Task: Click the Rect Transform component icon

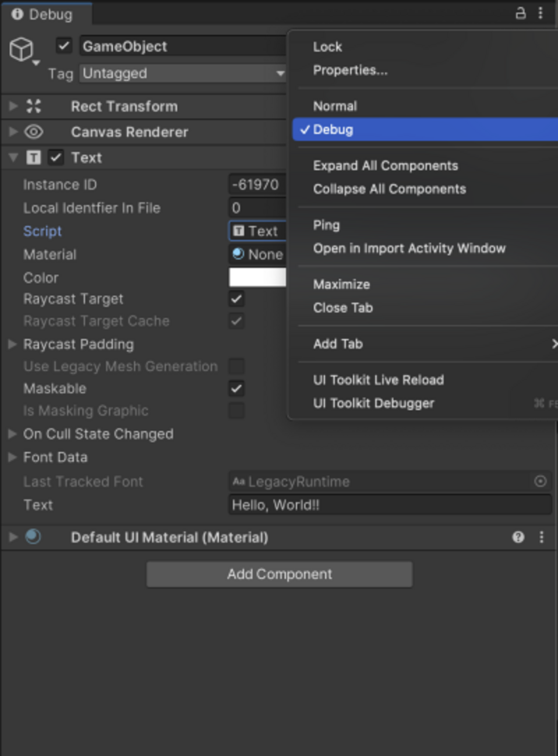Action: (33, 106)
